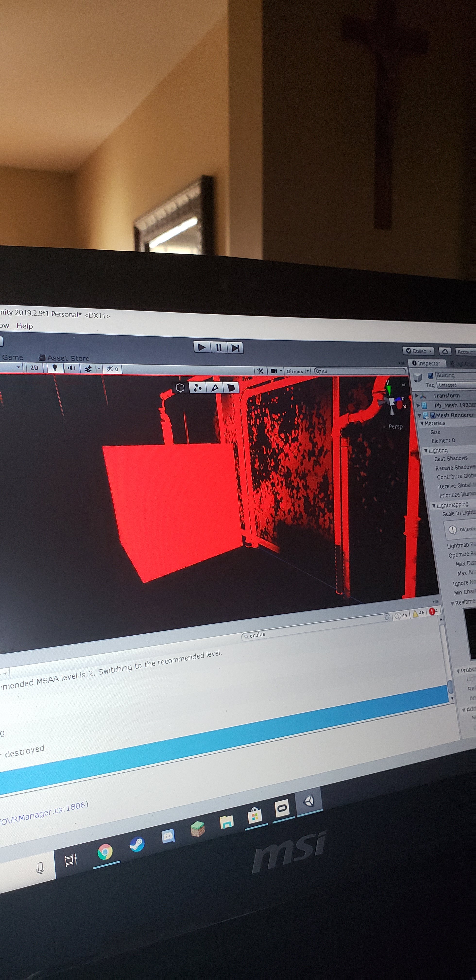Toggle error messages count 4 in Console
Image resolution: width=476 pixels, height=980 pixels.
[434, 611]
